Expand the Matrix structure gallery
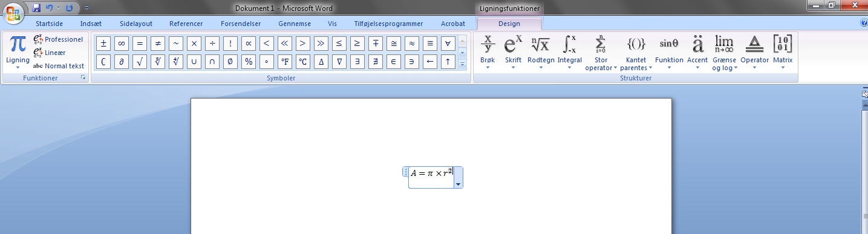The width and height of the screenshot is (868, 234). point(783,53)
